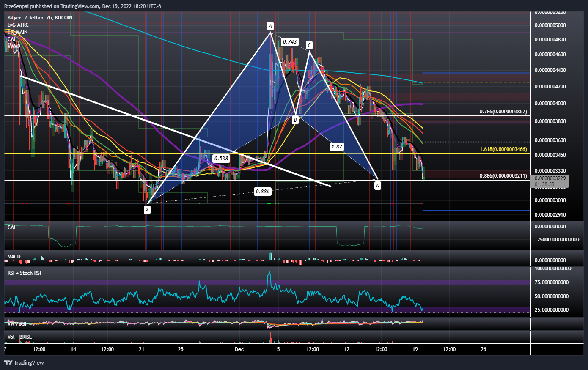This screenshot has height=370, width=588.
Task: Click the 0.0000005000 price axis label
Action: pos(550,25)
